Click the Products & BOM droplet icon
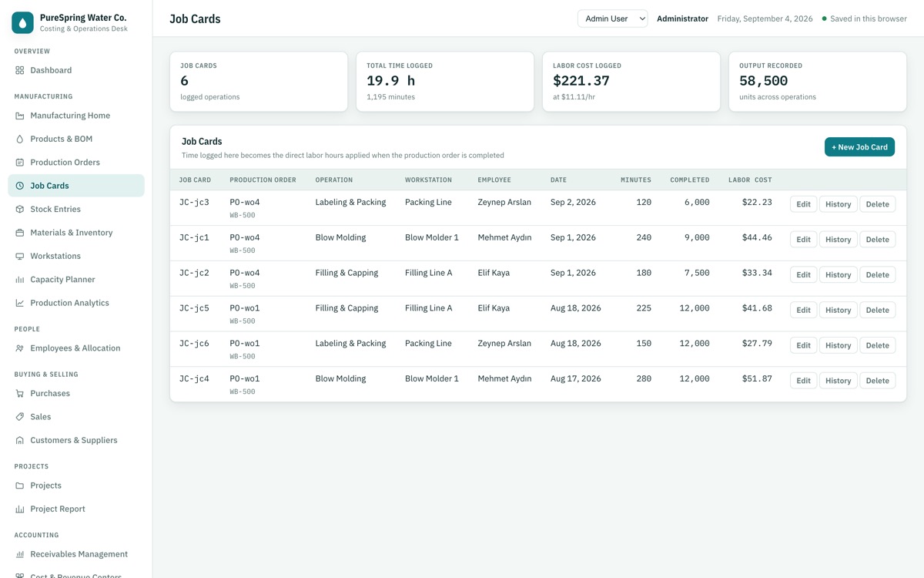Image resolution: width=924 pixels, height=578 pixels. 20,139
